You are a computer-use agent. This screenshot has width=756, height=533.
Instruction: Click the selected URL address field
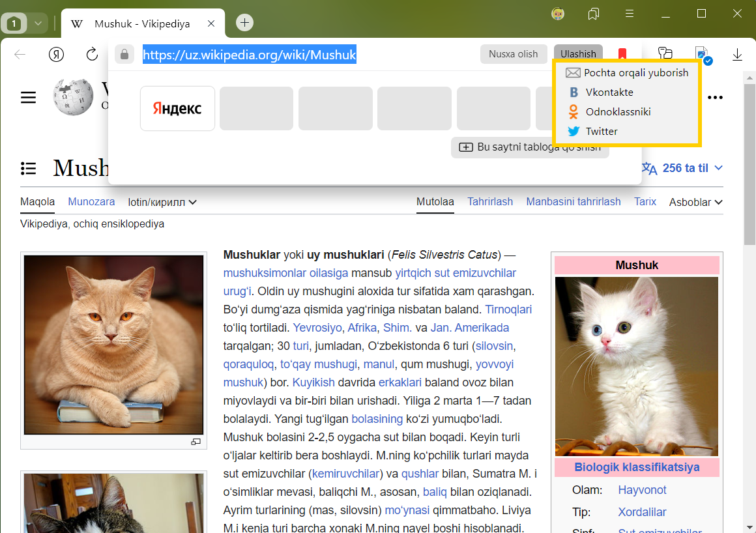250,55
